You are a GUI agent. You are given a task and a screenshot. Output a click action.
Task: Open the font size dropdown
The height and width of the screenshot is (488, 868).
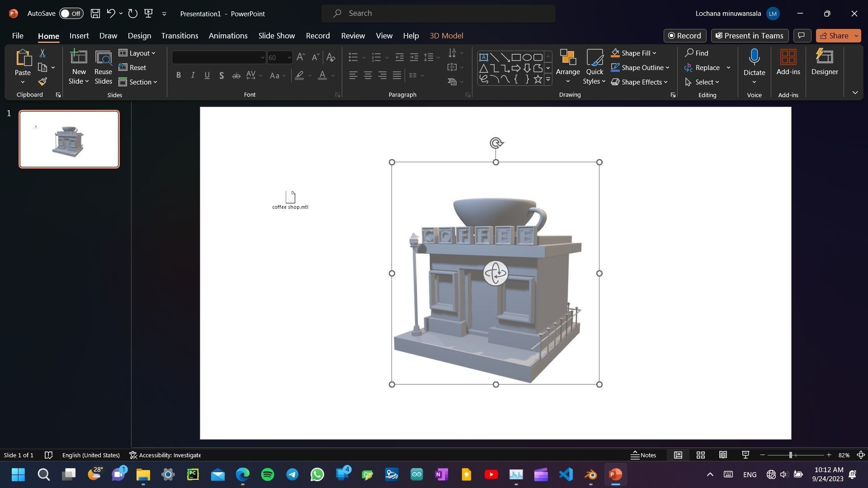(x=289, y=57)
